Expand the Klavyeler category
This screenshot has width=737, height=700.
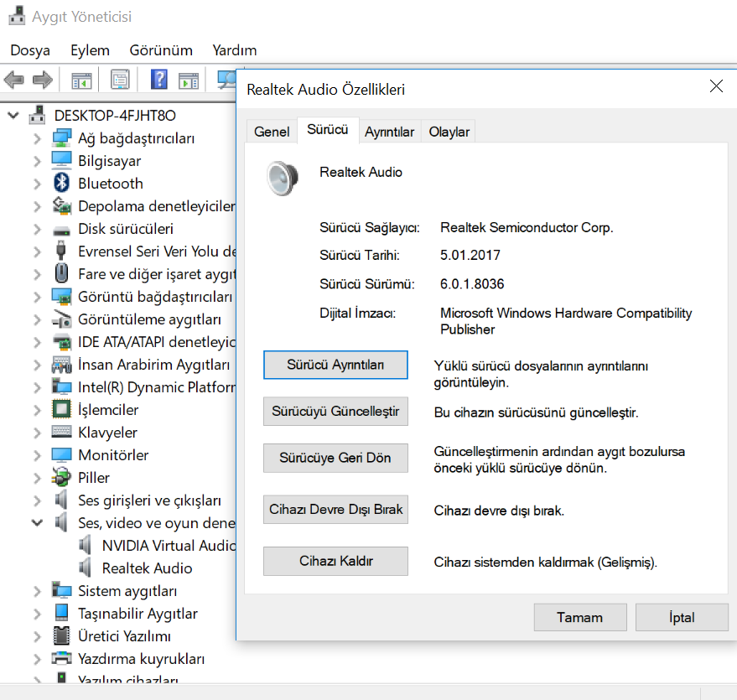pyautogui.click(x=37, y=433)
